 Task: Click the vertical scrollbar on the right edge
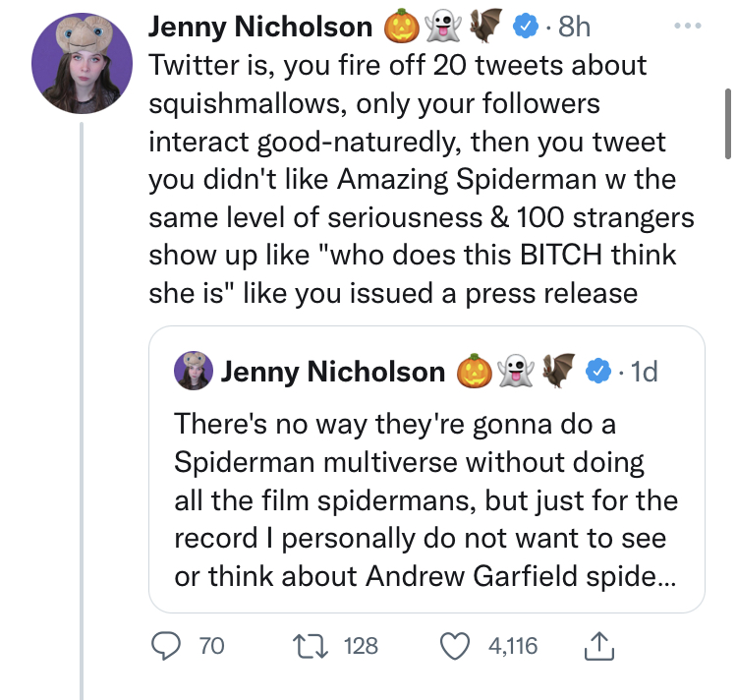pyautogui.click(x=727, y=123)
